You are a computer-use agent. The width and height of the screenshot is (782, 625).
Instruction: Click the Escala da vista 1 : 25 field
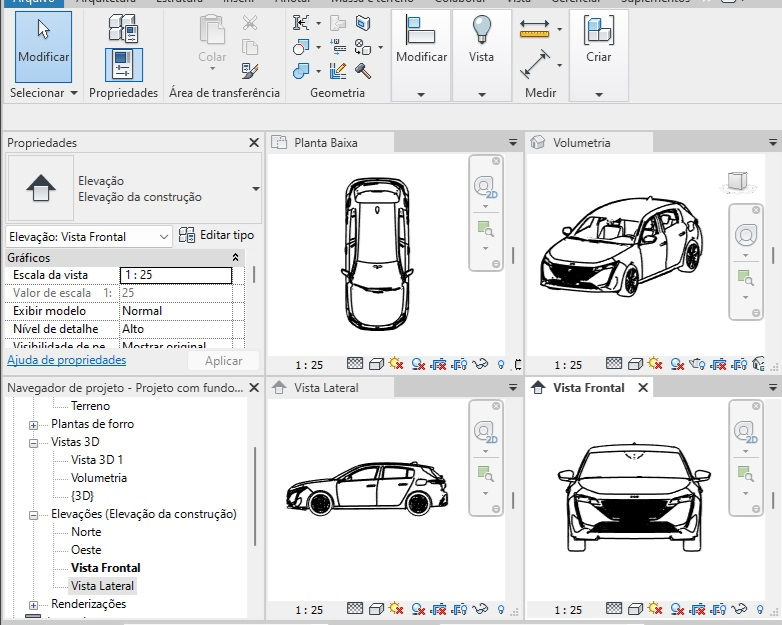(176, 275)
